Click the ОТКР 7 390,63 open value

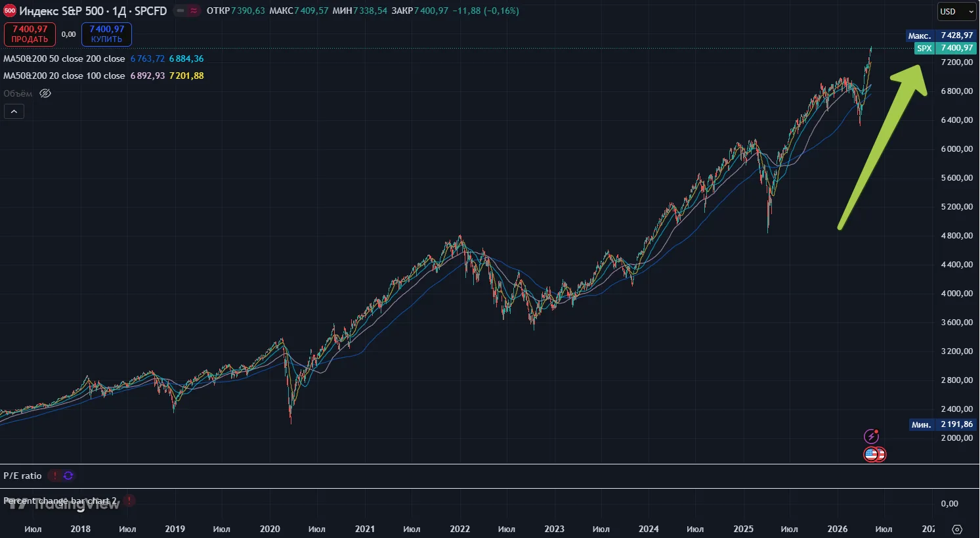[236, 11]
